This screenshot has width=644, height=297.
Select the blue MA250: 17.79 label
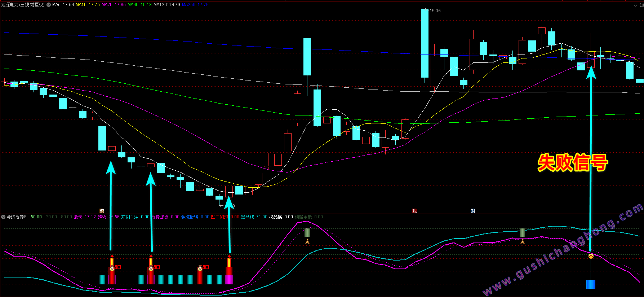pos(195,5)
